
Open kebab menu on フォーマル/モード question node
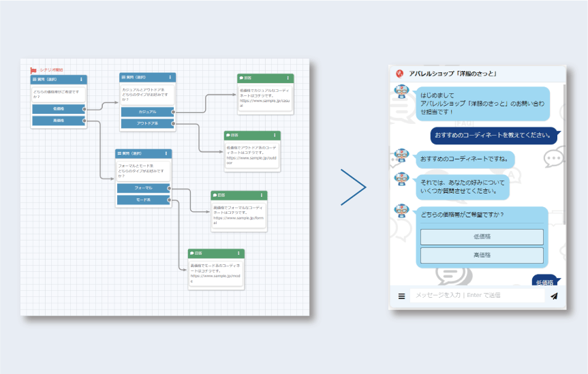pos(166,153)
